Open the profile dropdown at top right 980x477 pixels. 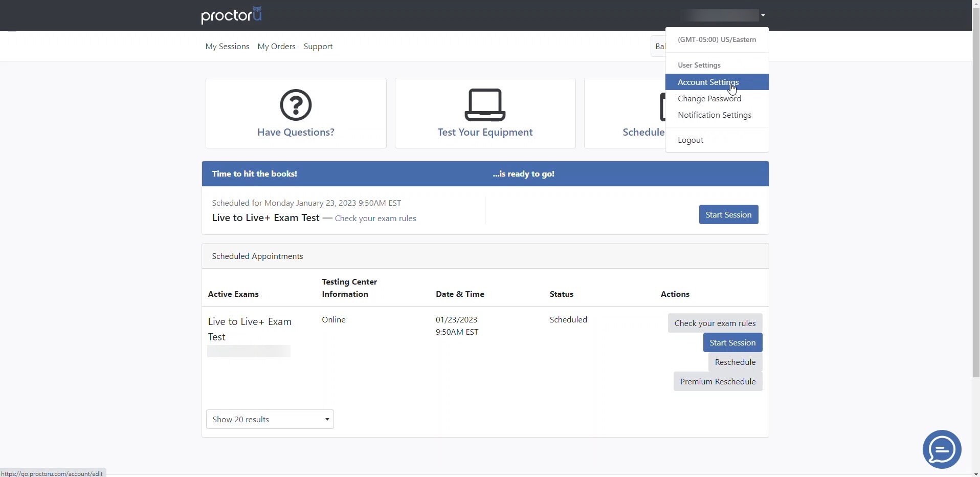(x=762, y=15)
